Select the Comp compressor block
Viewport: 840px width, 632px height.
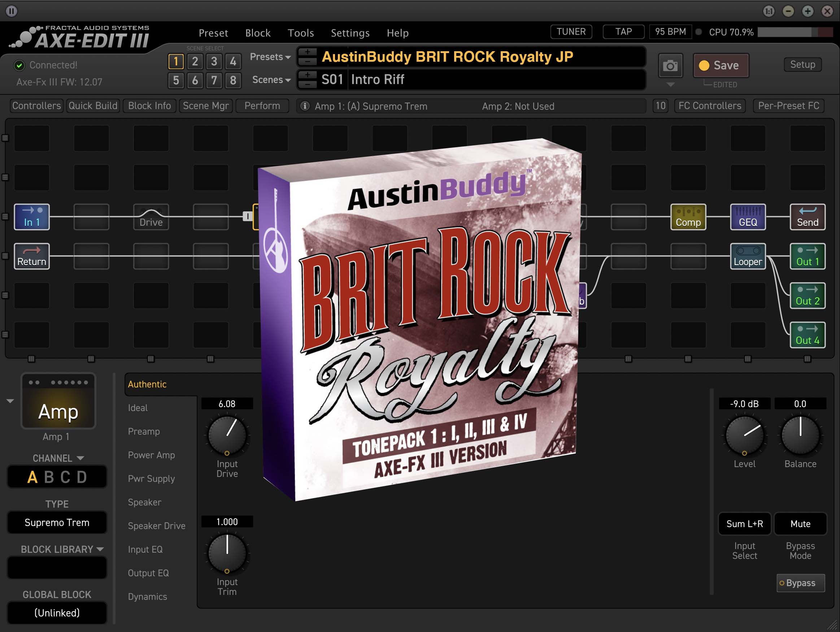click(x=688, y=217)
